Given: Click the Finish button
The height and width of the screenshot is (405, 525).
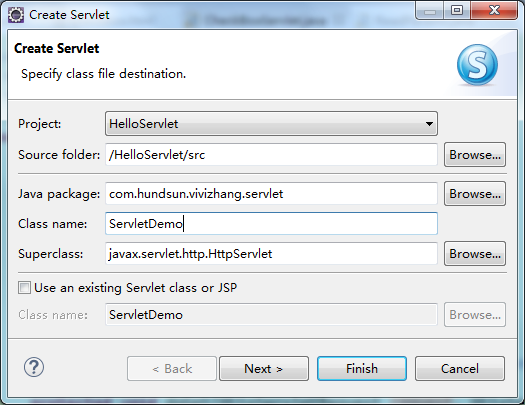Looking at the screenshot, I should point(362,369).
